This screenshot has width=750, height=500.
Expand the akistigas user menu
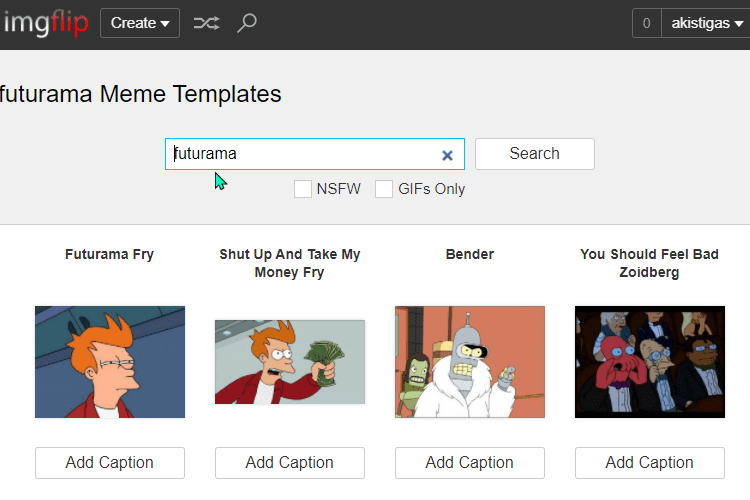pyautogui.click(x=706, y=23)
